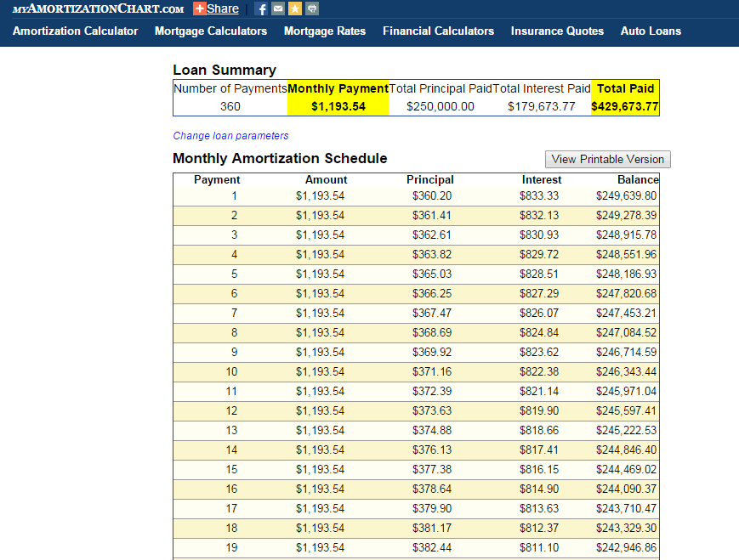Click the Loan Summary heading

point(225,71)
